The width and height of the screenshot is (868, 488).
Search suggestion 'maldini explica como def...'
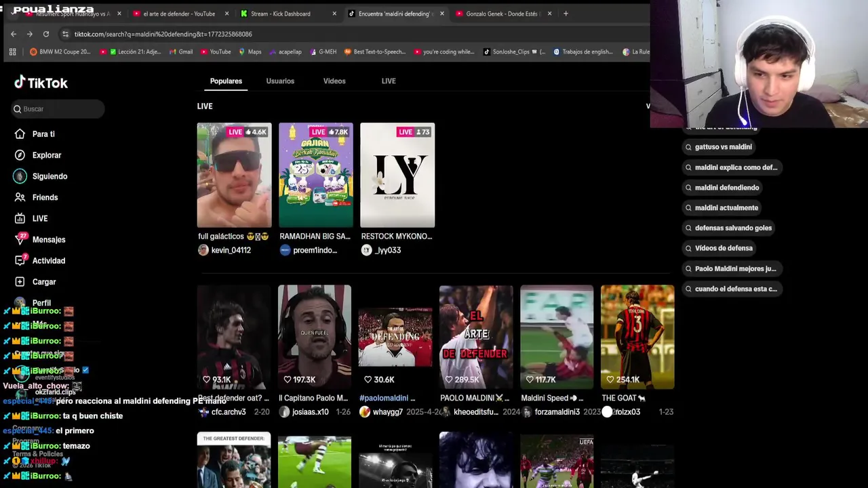pyautogui.click(x=731, y=167)
